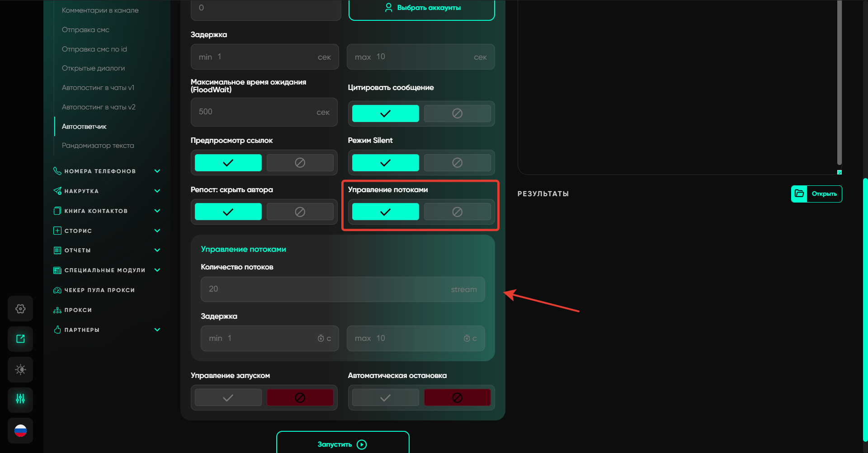Click Выбрать аккаунты button

click(x=421, y=8)
